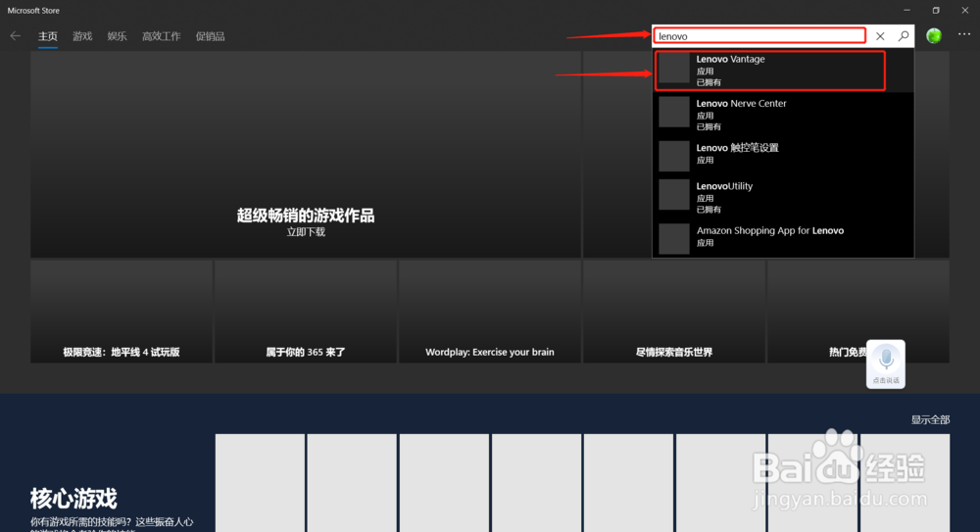Click Amazon Shopping App icon placeholder
Viewport: 980px width, 532px height.
pos(674,239)
